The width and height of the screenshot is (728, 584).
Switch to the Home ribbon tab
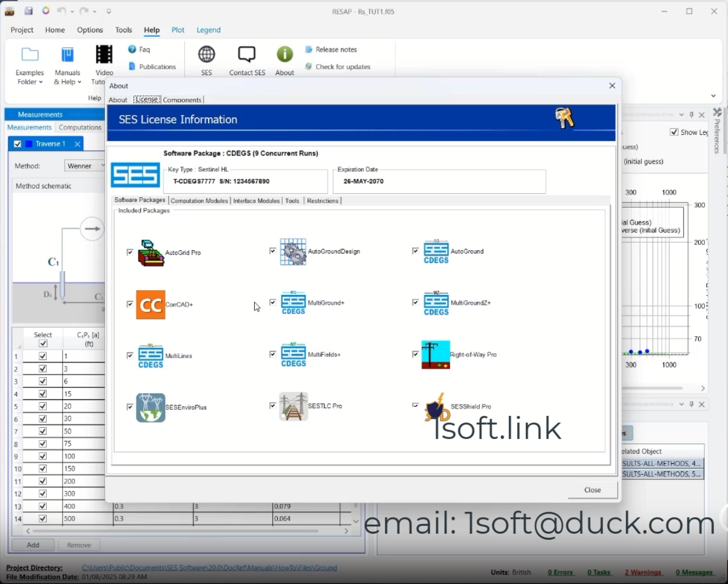[55, 30]
